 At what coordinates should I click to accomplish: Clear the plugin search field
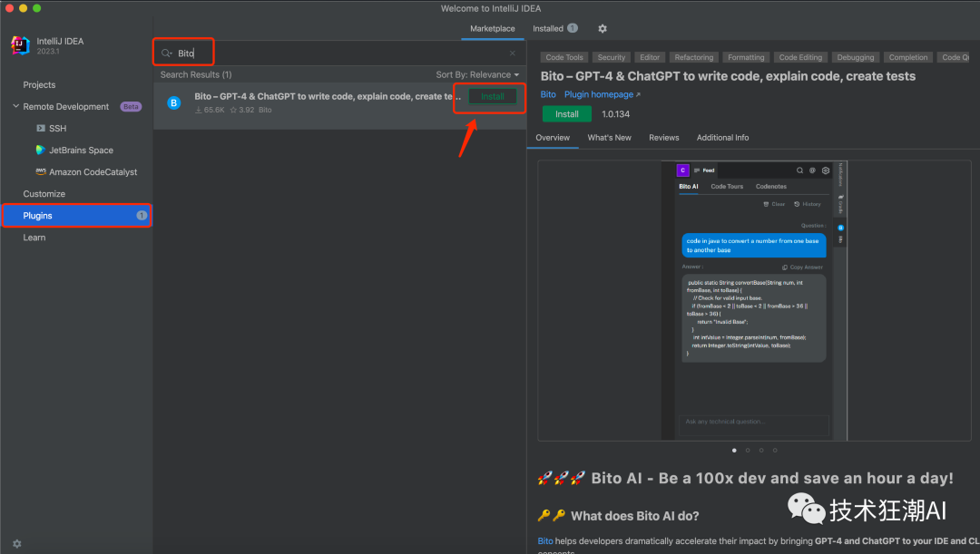click(512, 53)
